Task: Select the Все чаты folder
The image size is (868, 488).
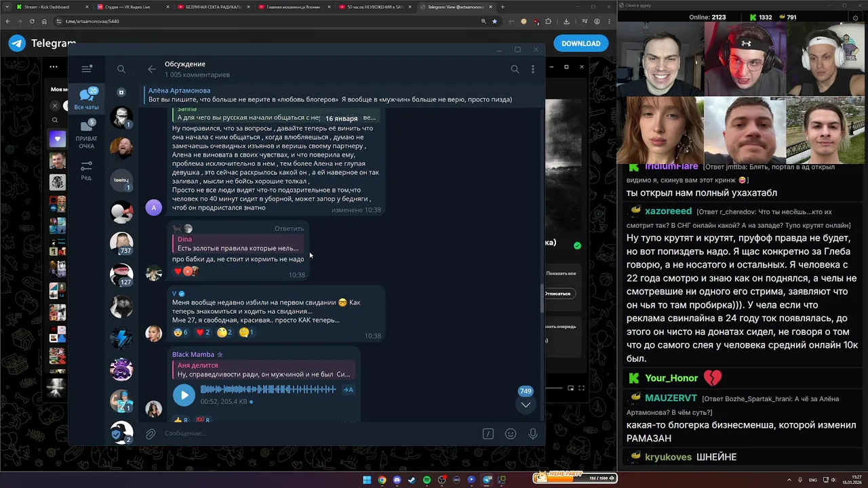Action: point(86,99)
